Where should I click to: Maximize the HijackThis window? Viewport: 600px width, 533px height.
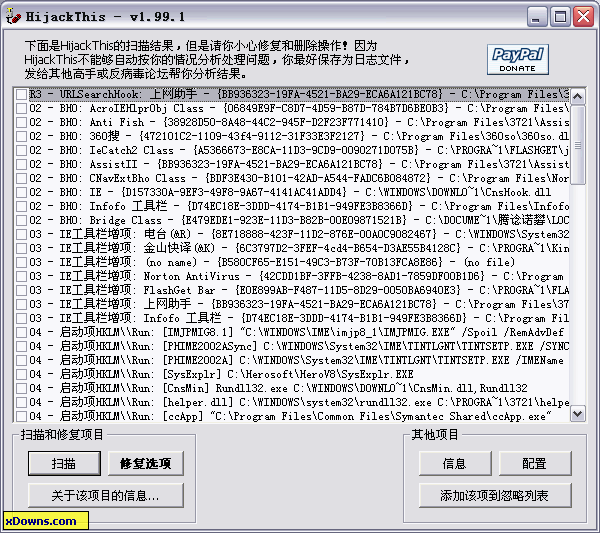click(x=560, y=17)
